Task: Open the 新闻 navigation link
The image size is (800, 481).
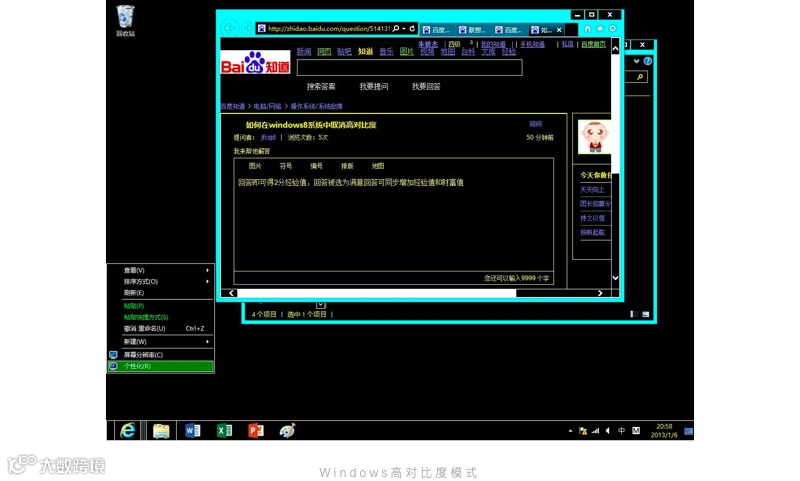Action: click(304, 52)
